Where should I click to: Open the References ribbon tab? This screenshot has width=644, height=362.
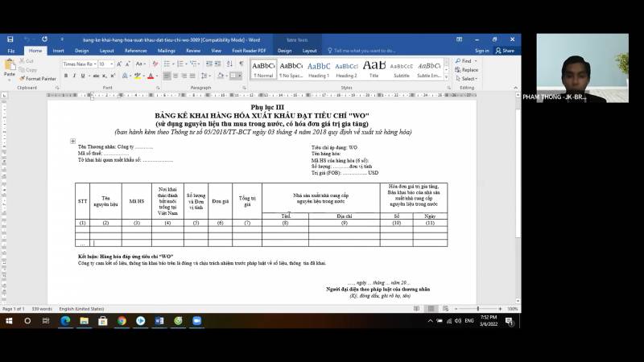click(135, 51)
